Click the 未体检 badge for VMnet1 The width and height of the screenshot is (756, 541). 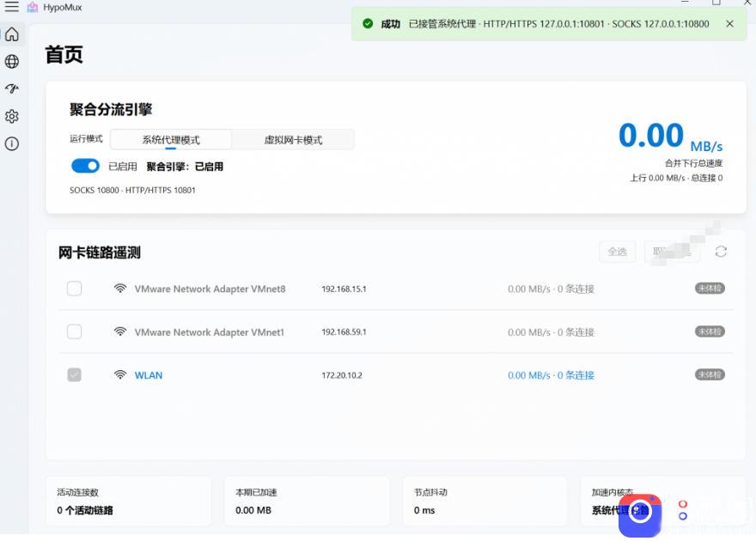(x=710, y=331)
